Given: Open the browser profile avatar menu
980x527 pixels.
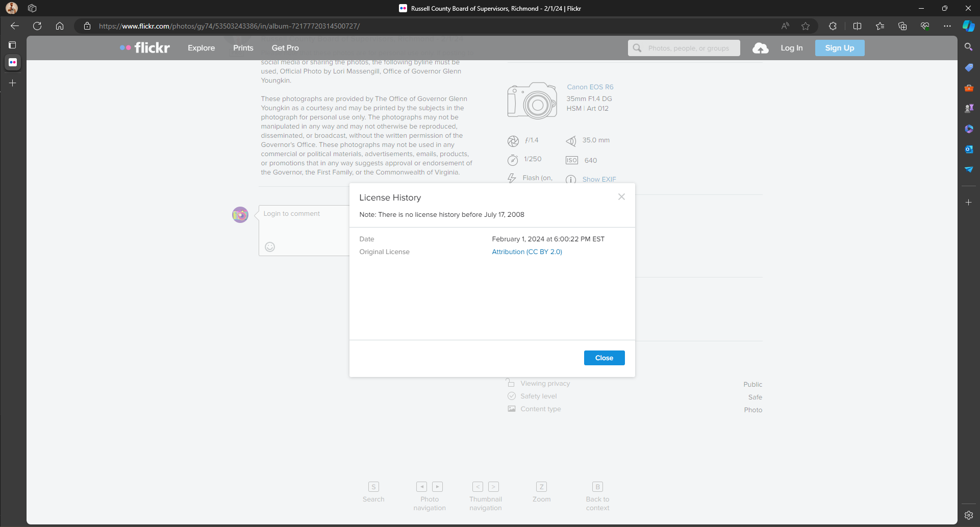Looking at the screenshot, I should pyautogui.click(x=11, y=8).
